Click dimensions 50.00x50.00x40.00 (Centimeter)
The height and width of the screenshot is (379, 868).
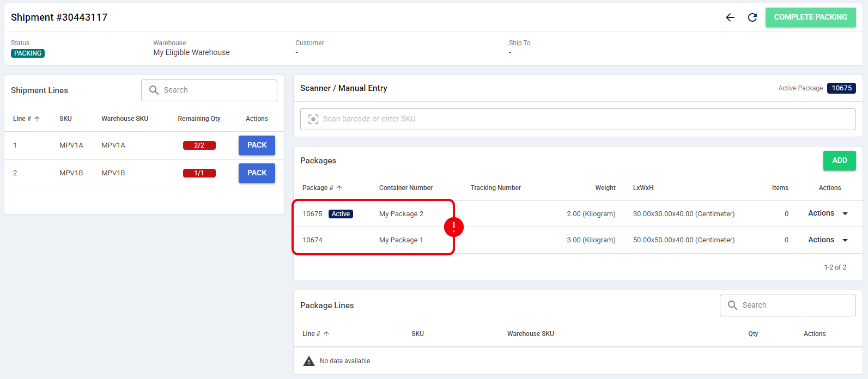click(683, 240)
